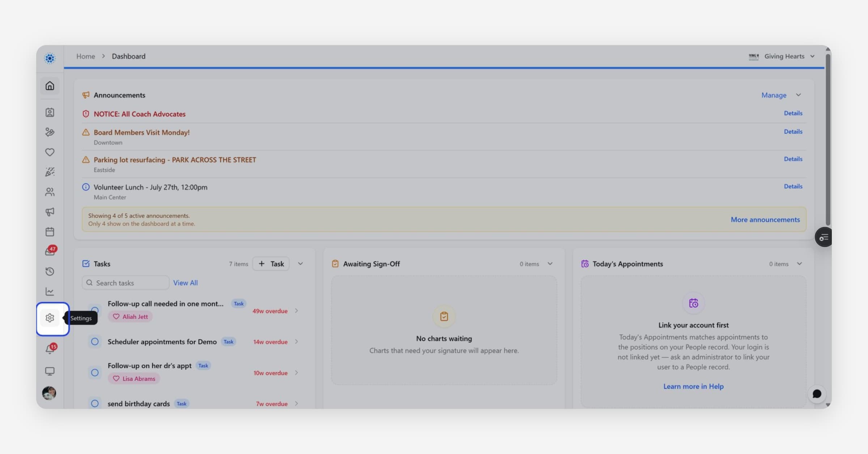The width and height of the screenshot is (868, 454).
Task: Click the Aliah Jett client tag
Action: [130, 316]
